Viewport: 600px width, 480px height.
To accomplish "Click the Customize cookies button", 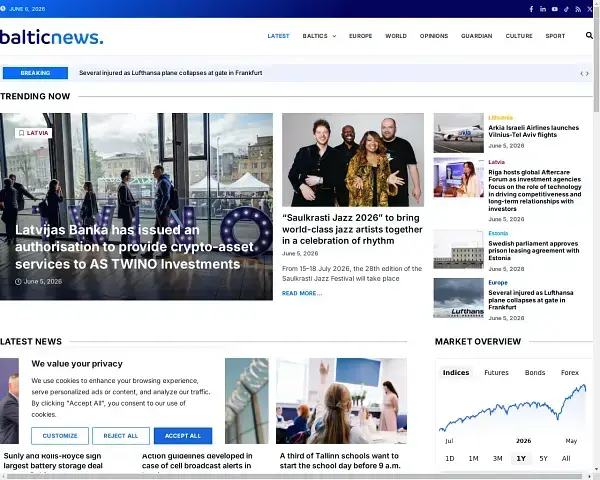I will pos(60,436).
